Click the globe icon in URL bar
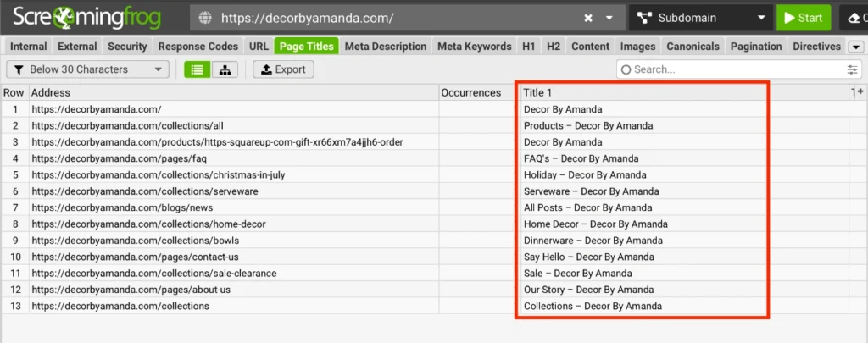The image size is (868, 343). tap(203, 18)
